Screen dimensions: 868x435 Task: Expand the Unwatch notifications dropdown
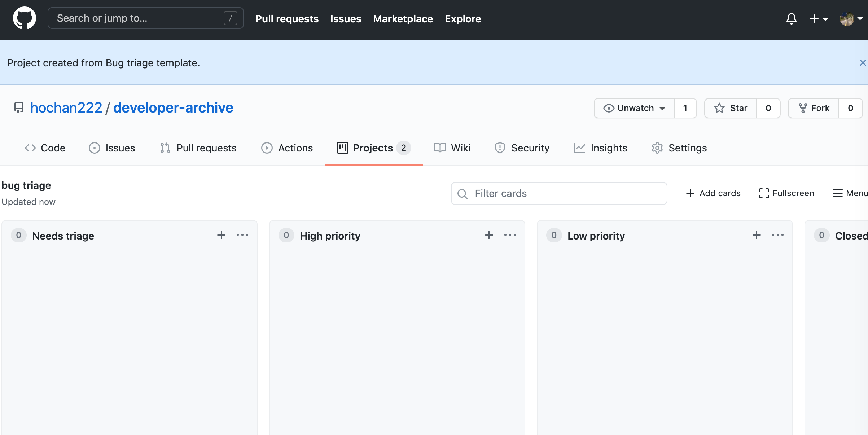tap(634, 108)
